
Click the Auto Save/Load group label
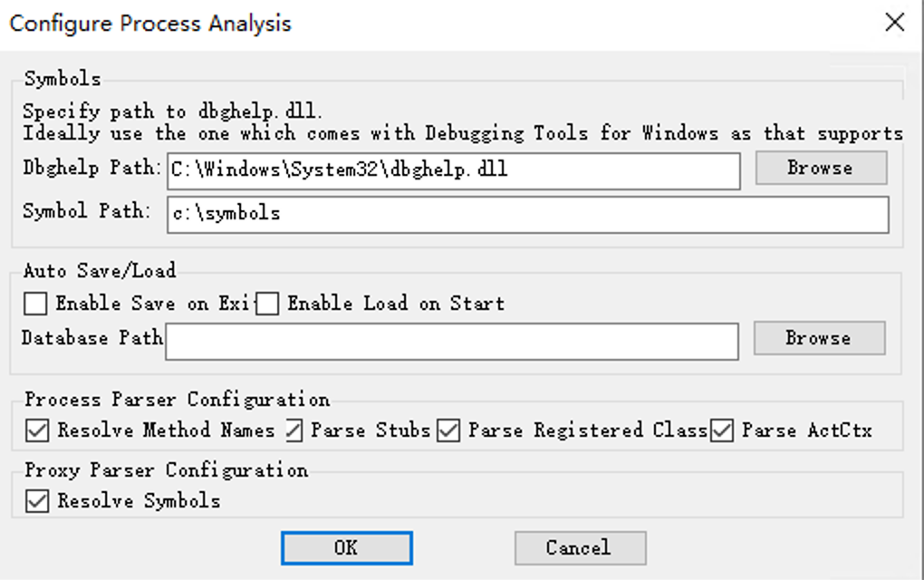click(x=100, y=271)
